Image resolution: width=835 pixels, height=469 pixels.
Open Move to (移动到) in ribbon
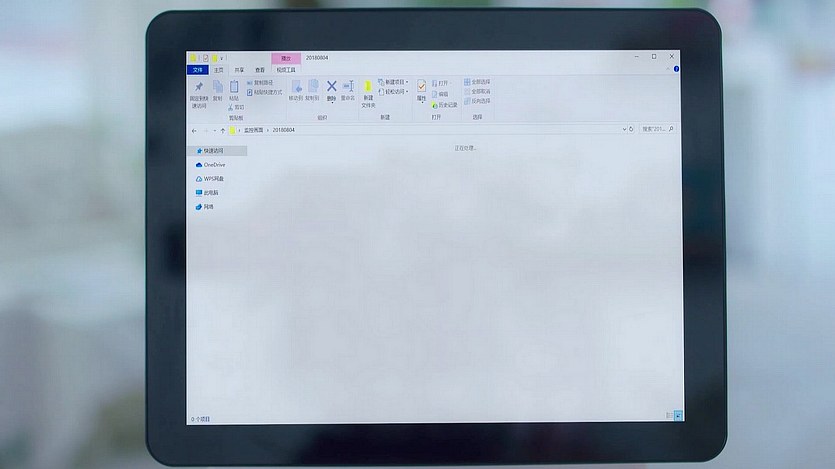[296, 90]
